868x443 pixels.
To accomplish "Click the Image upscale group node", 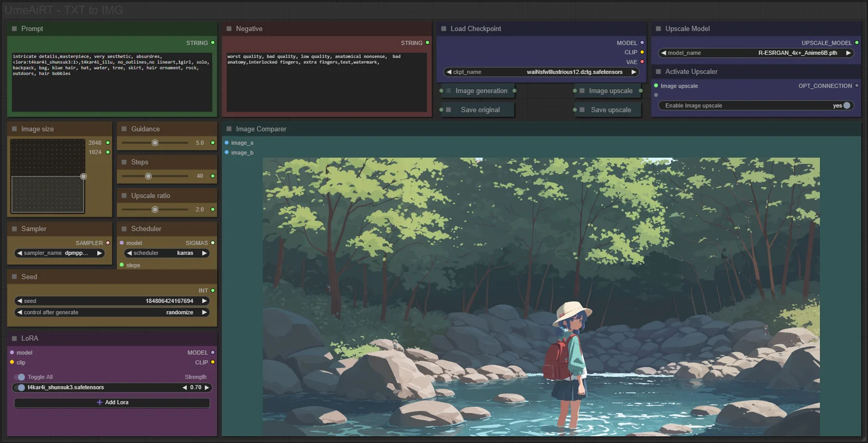I will coord(608,90).
